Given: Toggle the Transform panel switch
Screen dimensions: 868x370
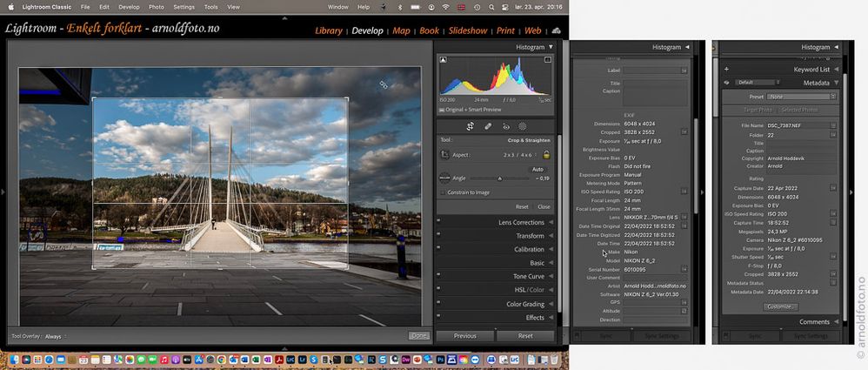Looking at the screenshot, I should (438, 233).
